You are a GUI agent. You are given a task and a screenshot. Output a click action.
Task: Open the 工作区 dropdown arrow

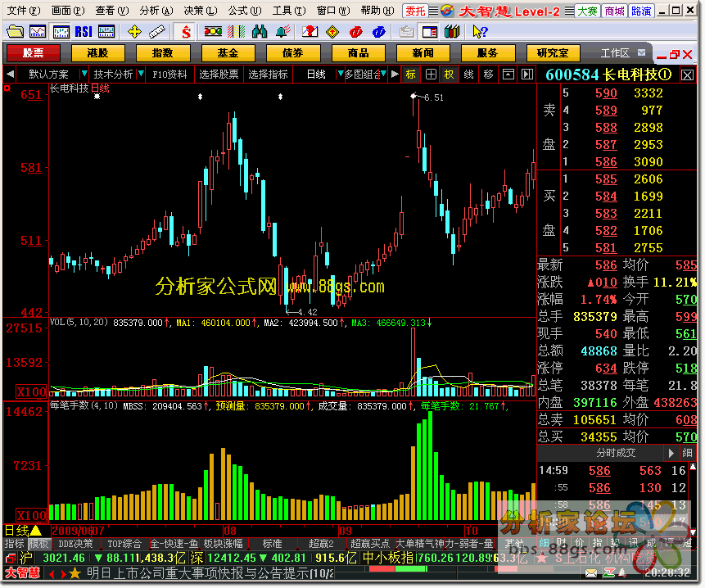[x=642, y=53]
